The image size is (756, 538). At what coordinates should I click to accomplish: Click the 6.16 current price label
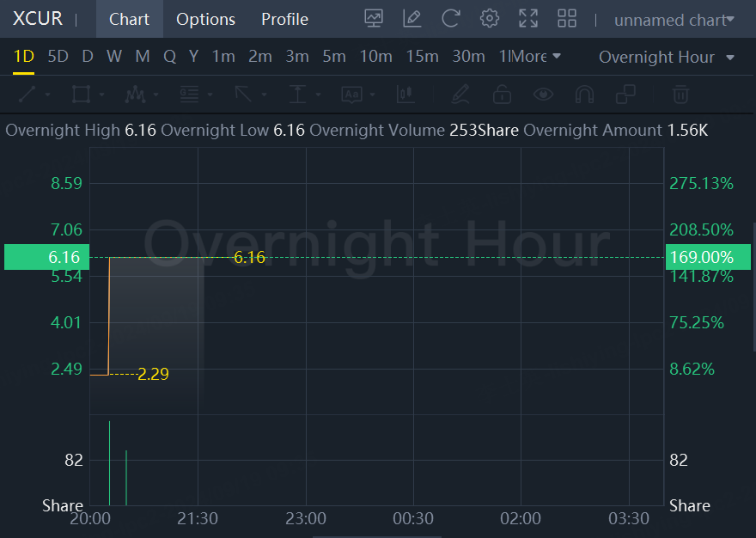pyautogui.click(x=46, y=257)
